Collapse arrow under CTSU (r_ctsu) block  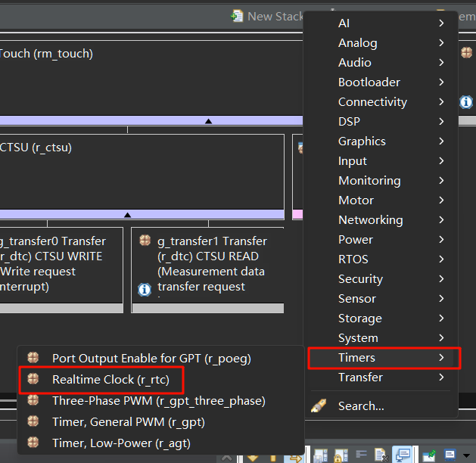[x=127, y=215]
